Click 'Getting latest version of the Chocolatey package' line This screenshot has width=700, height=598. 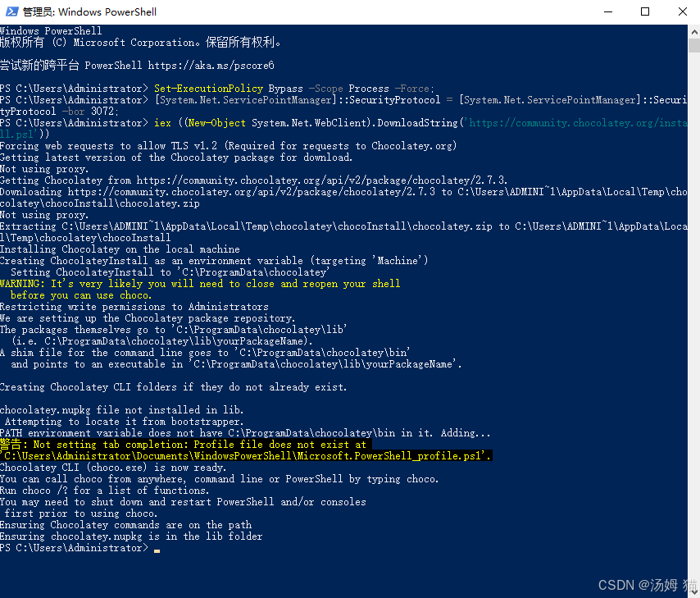(176, 157)
